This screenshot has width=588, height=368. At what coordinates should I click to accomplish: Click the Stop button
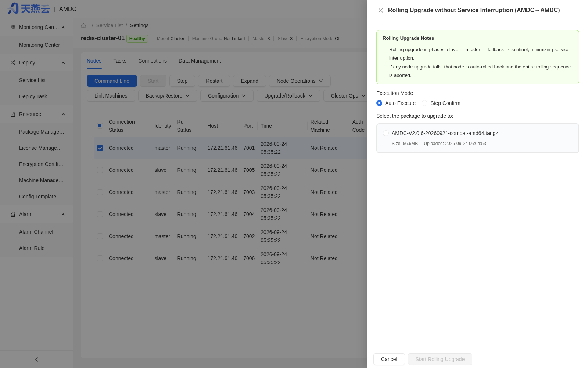(182, 81)
